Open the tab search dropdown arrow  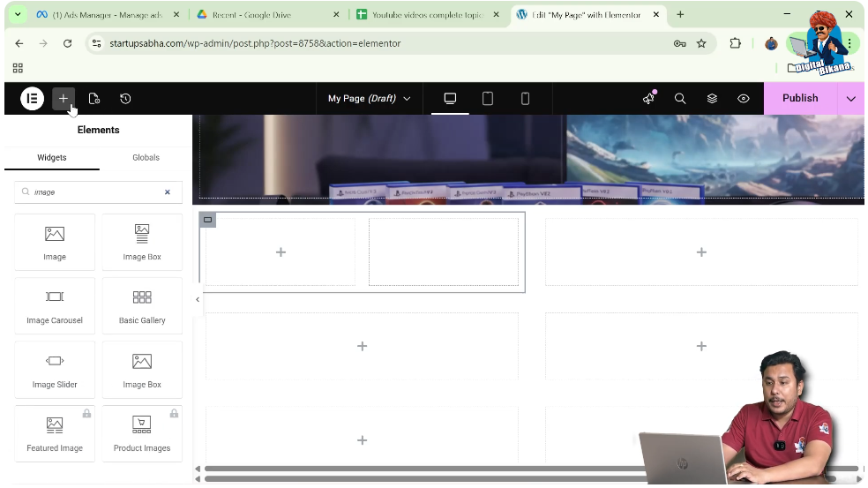(18, 15)
